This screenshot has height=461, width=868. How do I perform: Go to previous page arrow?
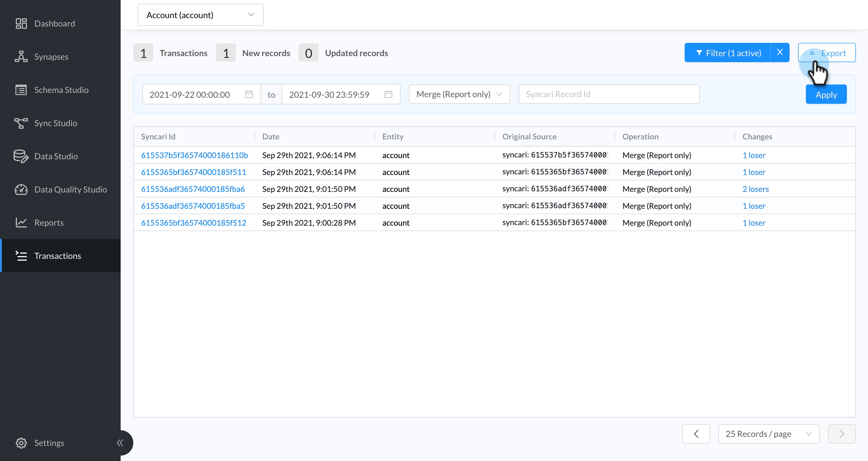696,434
